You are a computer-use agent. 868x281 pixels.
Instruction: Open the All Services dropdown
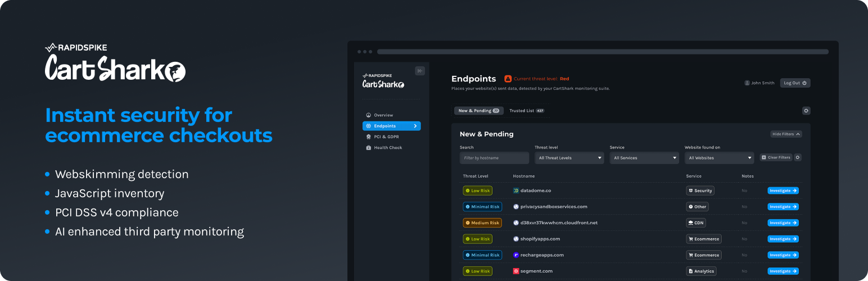point(644,158)
